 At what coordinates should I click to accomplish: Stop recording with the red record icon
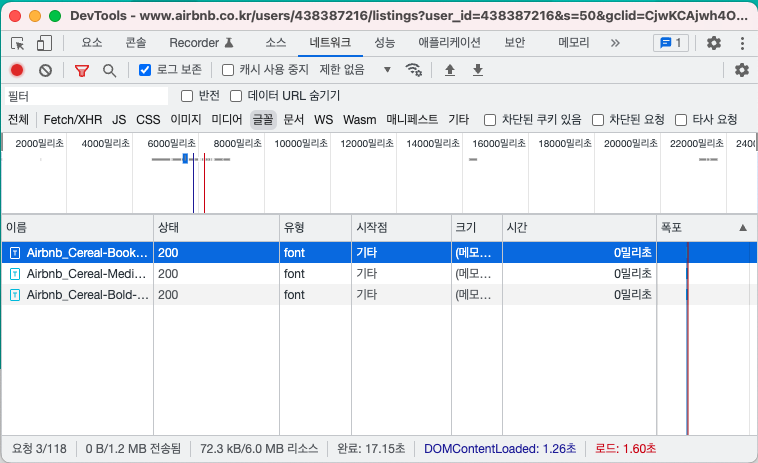[x=17, y=70]
